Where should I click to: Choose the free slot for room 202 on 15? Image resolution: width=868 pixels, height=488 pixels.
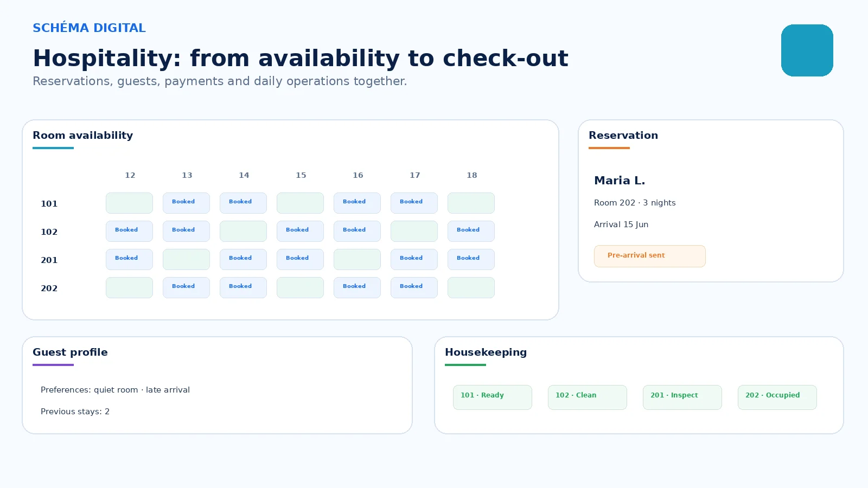[x=300, y=287]
